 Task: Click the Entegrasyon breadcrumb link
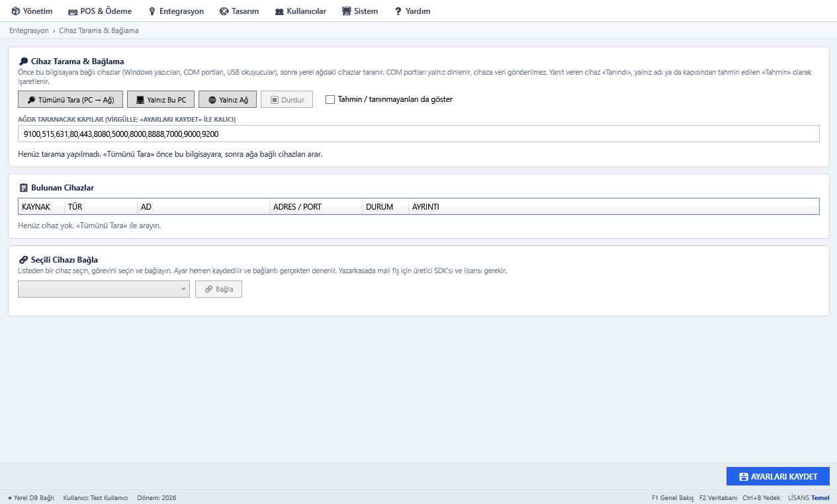pos(29,30)
